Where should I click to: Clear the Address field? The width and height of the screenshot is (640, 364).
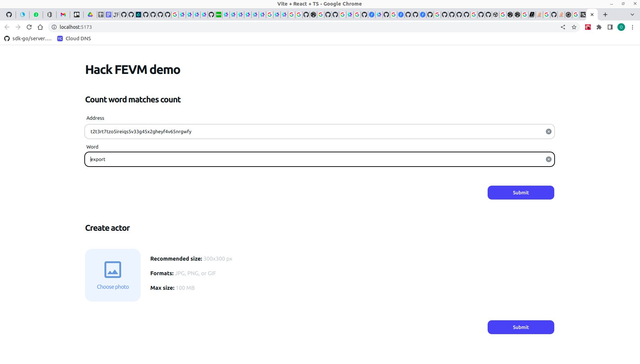[549, 132]
